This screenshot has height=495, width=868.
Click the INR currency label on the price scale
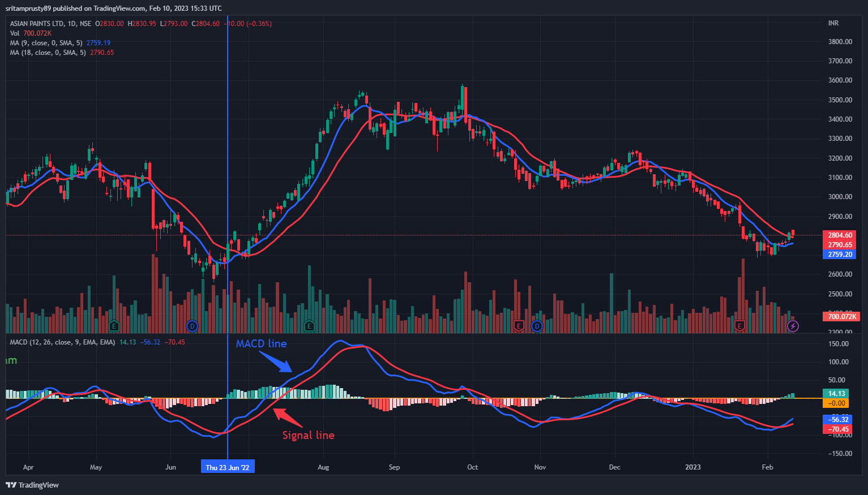pyautogui.click(x=833, y=23)
